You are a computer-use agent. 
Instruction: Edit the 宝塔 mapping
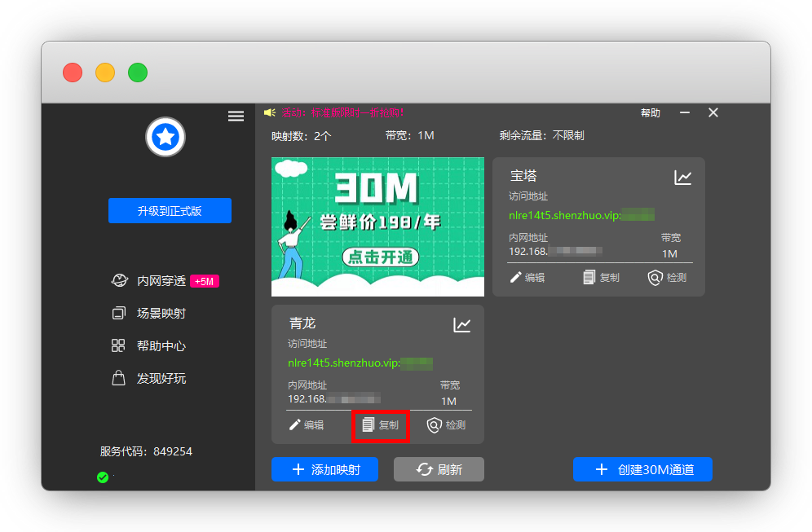pyautogui.click(x=527, y=278)
